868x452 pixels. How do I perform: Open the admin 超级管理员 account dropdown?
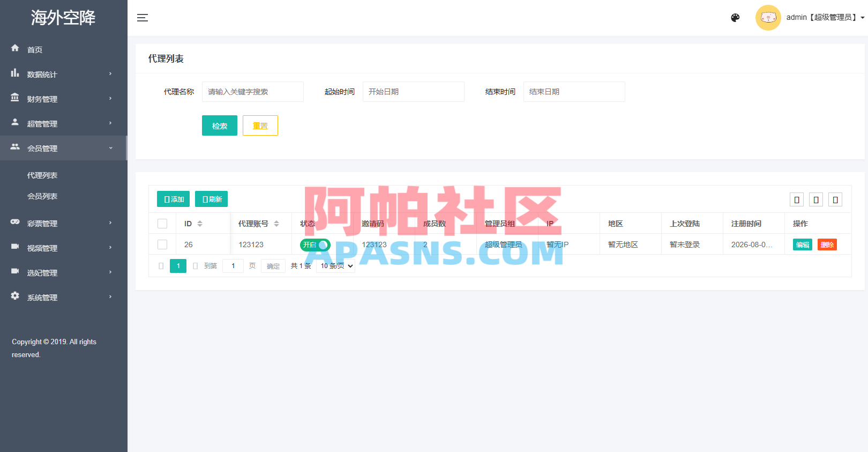825,18
